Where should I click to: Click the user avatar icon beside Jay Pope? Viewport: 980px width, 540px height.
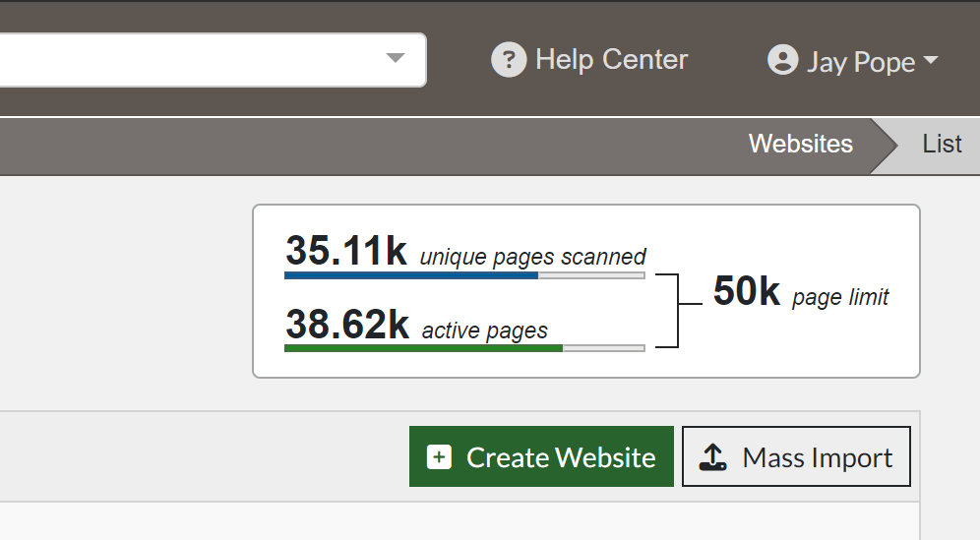pos(782,60)
